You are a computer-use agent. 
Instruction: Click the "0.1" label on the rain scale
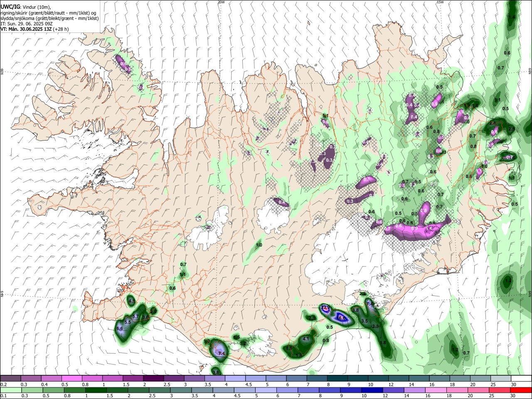coord(4,396)
